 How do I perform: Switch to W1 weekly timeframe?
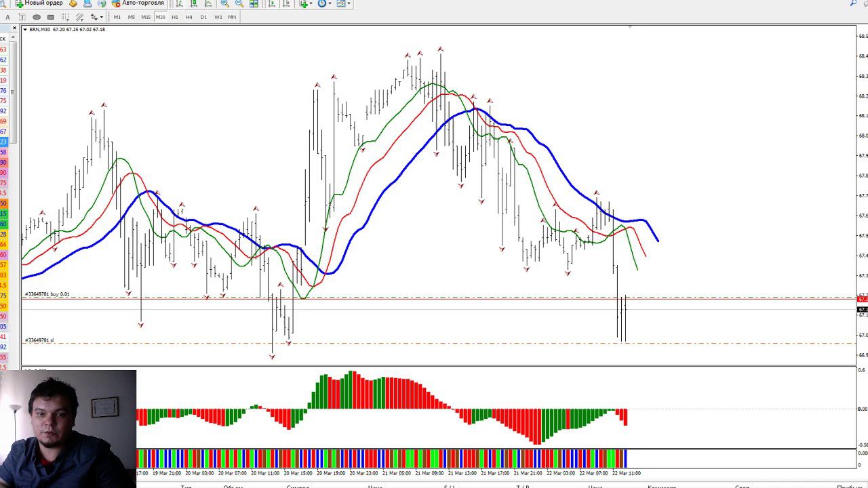coord(218,17)
